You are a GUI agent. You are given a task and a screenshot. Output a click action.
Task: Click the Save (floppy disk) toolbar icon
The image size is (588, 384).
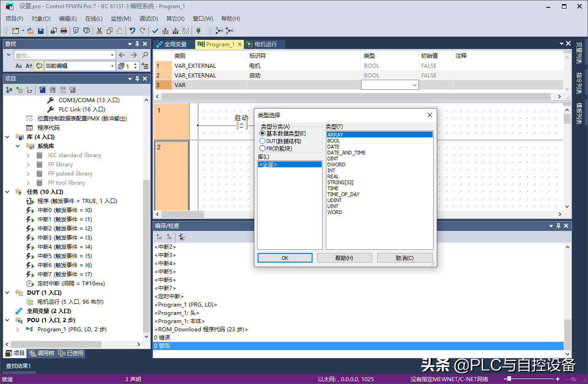41,31
